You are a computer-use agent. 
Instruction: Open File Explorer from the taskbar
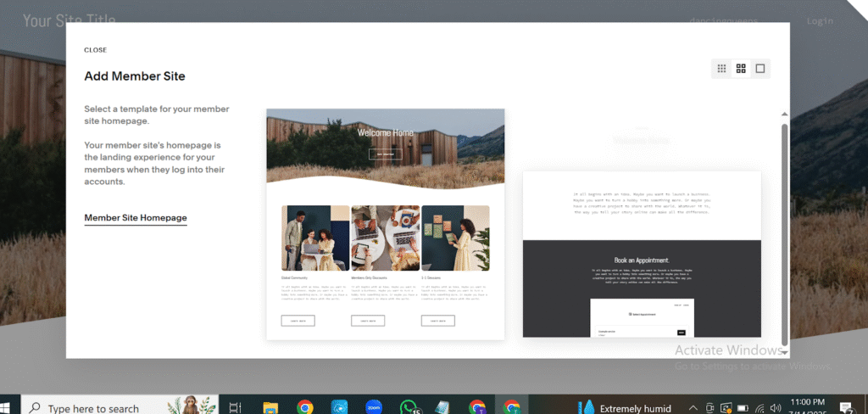tap(270, 408)
